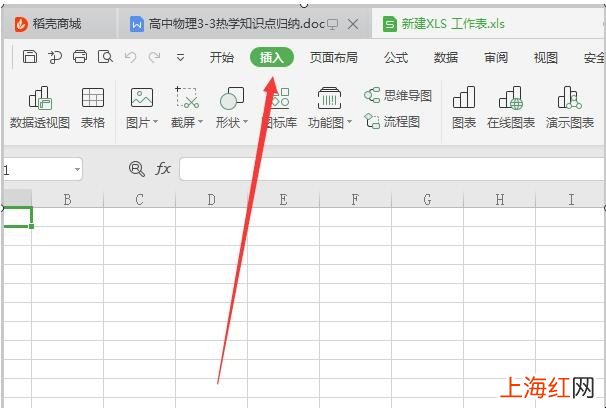Select column E header
The height and width of the screenshot is (408, 606).
tap(283, 199)
